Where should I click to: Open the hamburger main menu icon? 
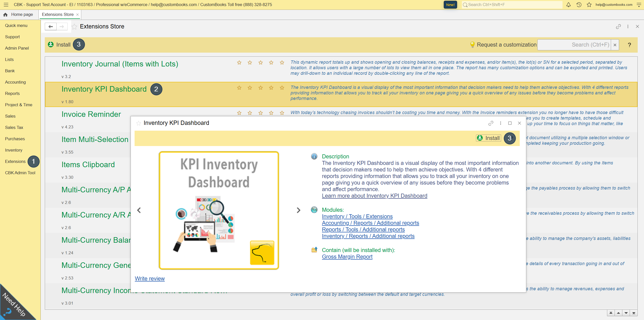(6, 5)
